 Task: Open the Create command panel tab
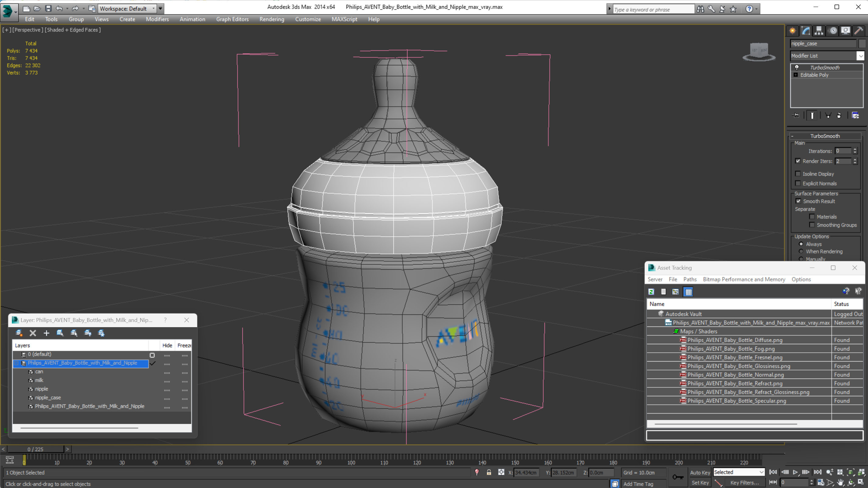click(793, 31)
